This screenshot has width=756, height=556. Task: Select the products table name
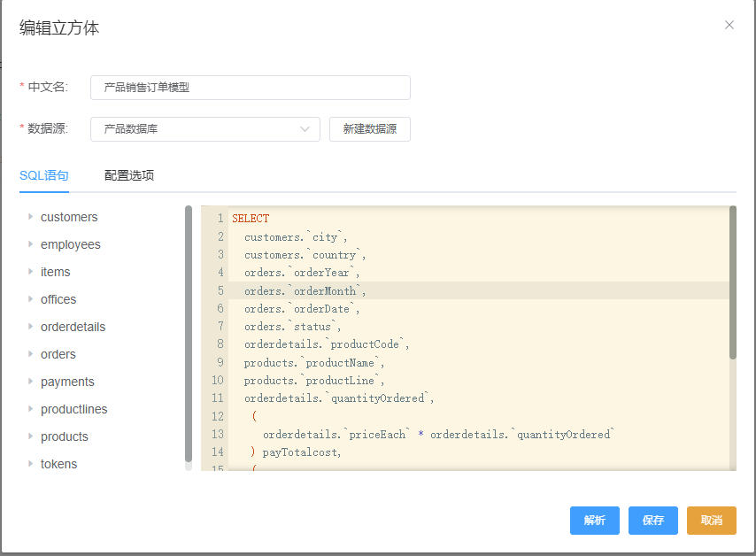click(65, 436)
